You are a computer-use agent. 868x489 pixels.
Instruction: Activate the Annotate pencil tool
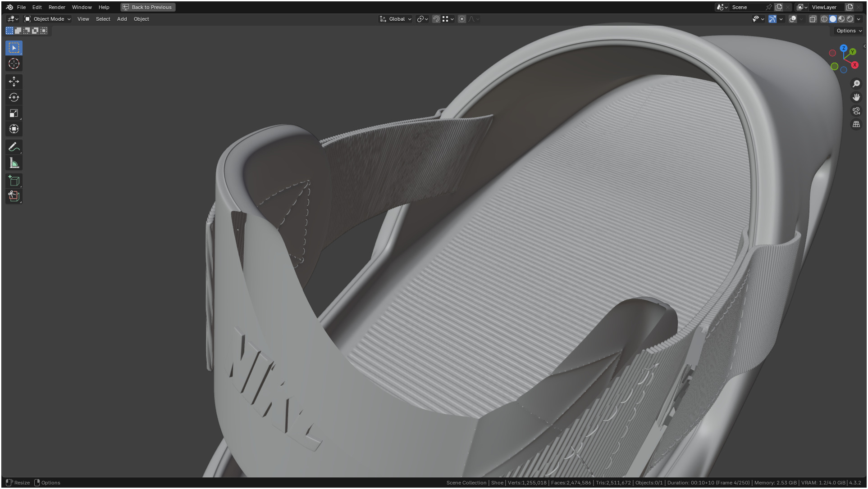pyautogui.click(x=14, y=147)
